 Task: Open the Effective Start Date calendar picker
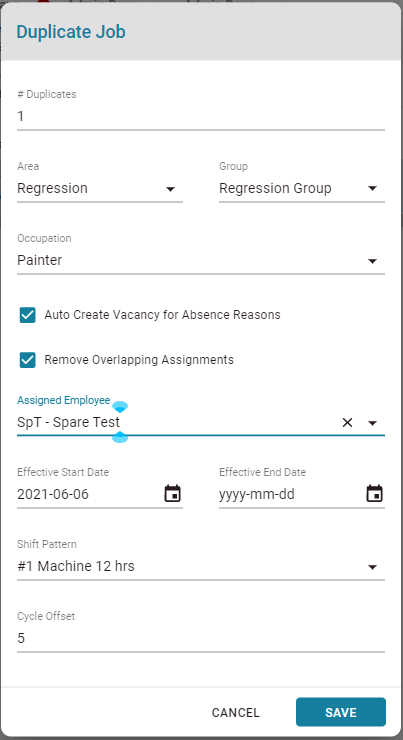(173, 494)
